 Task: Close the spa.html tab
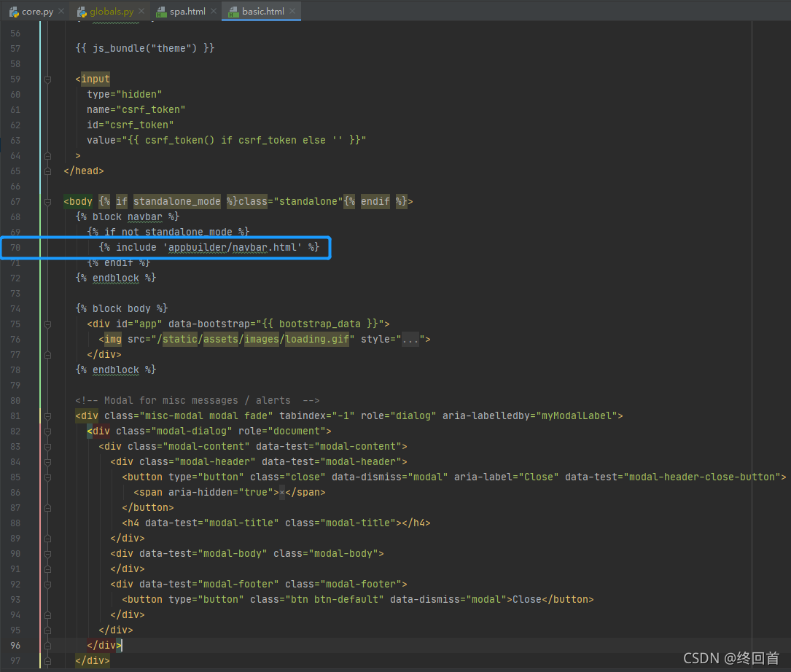pos(214,11)
